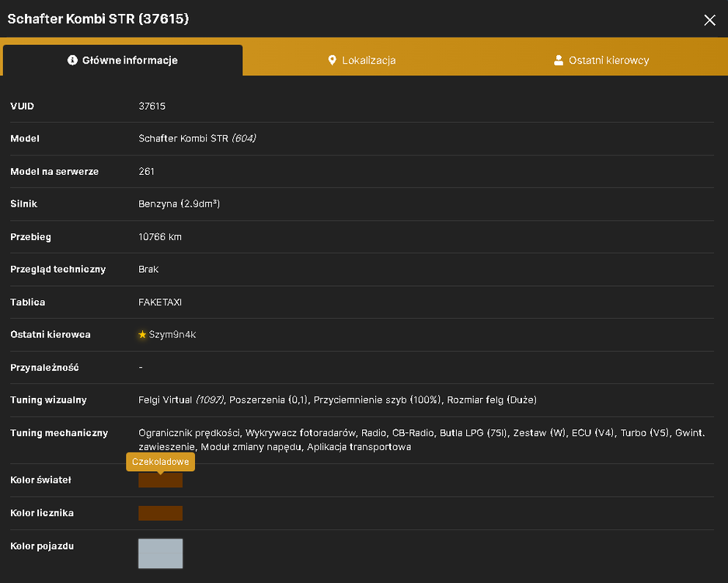
Task: Click the Model na serwerze label
Action: (x=54, y=172)
